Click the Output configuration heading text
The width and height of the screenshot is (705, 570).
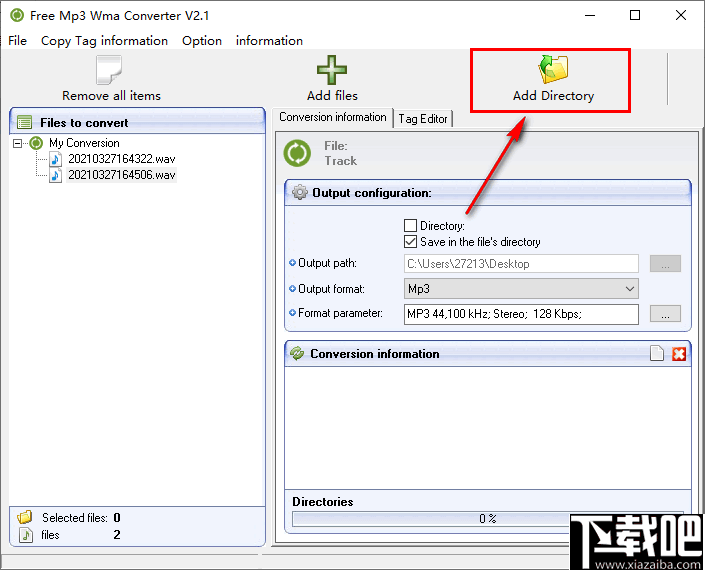372,193
